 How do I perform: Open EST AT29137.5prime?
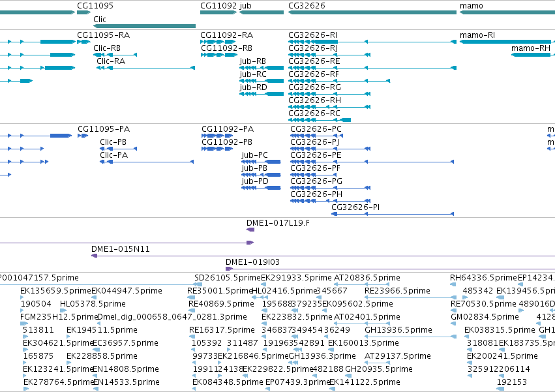(x=398, y=356)
